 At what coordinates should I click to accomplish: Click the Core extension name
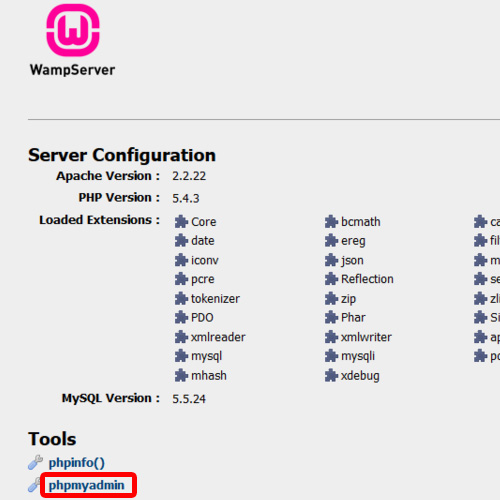pos(204,222)
